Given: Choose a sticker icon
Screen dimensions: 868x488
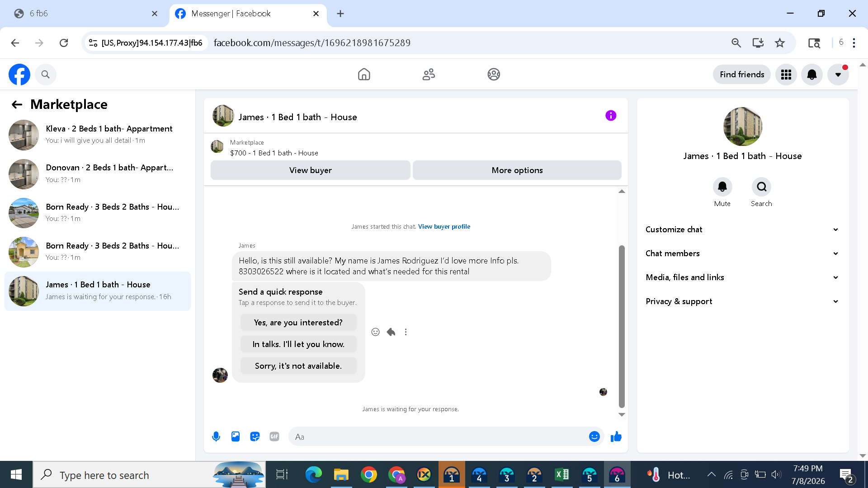Looking at the screenshot, I should click(x=255, y=436).
